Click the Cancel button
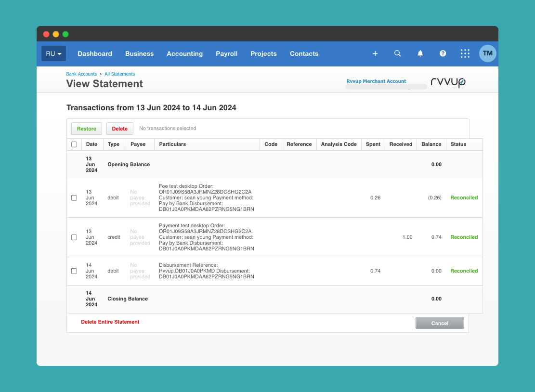535x392 pixels. tap(440, 323)
